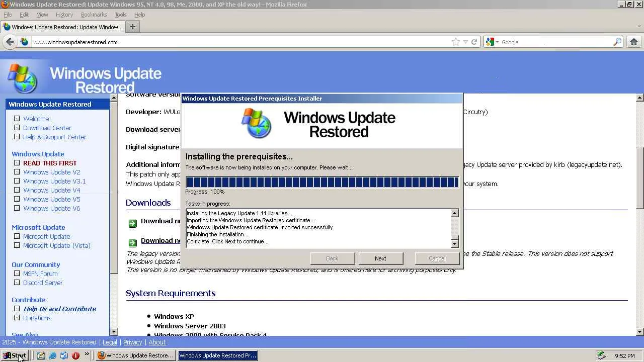The width and height of the screenshot is (644, 362).
Task: Click the green arrow icon beside second download link
Action: pos(132,243)
